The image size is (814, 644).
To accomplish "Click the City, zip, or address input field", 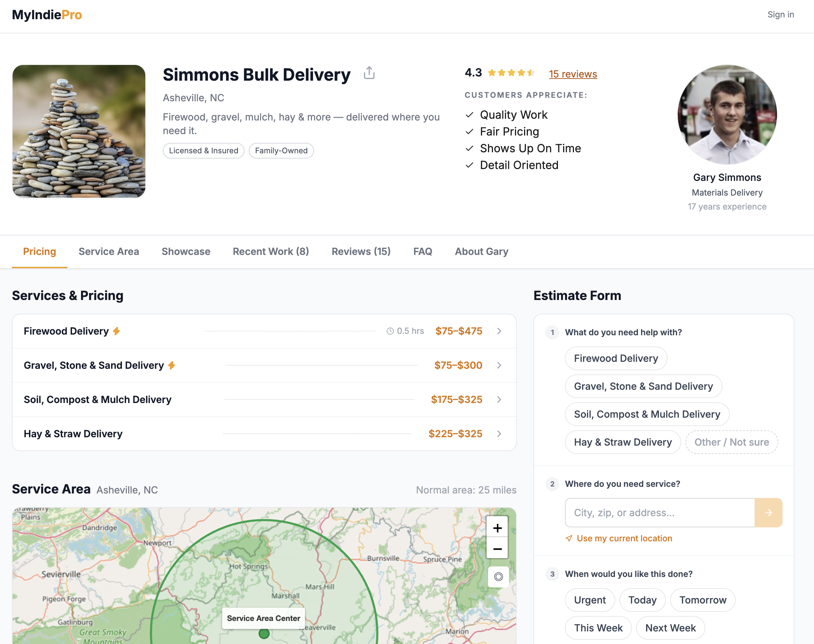I will tap(660, 513).
